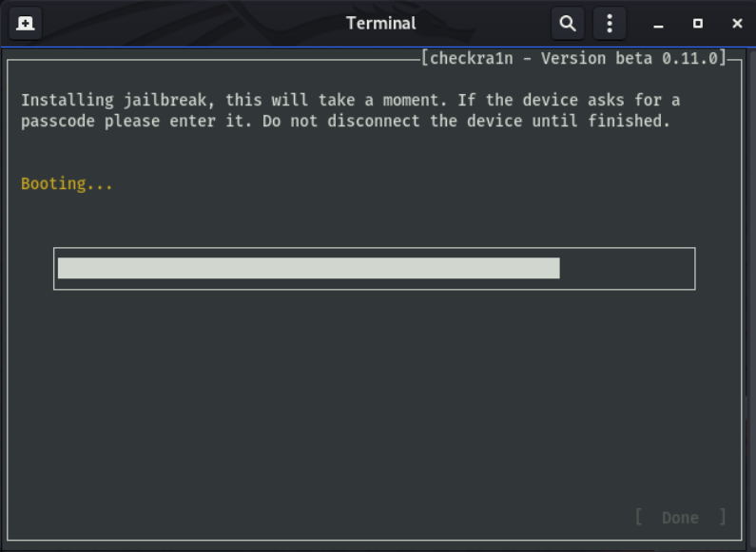Viewport: 756px width, 552px height.
Task: Click the filled portion of progress bar
Action: click(x=308, y=268)
